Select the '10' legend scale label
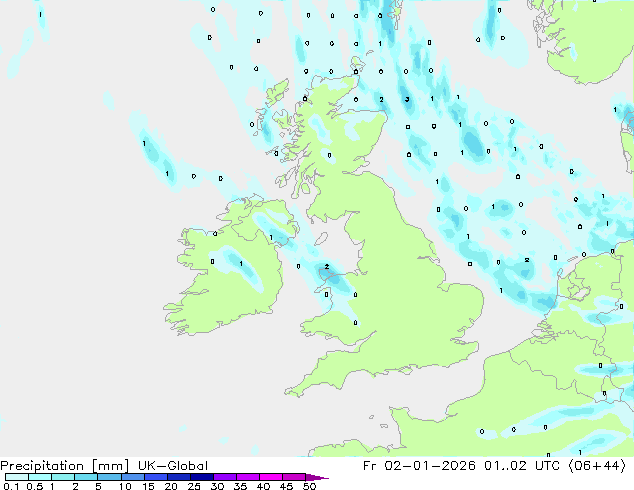 [x=125, y=486]
